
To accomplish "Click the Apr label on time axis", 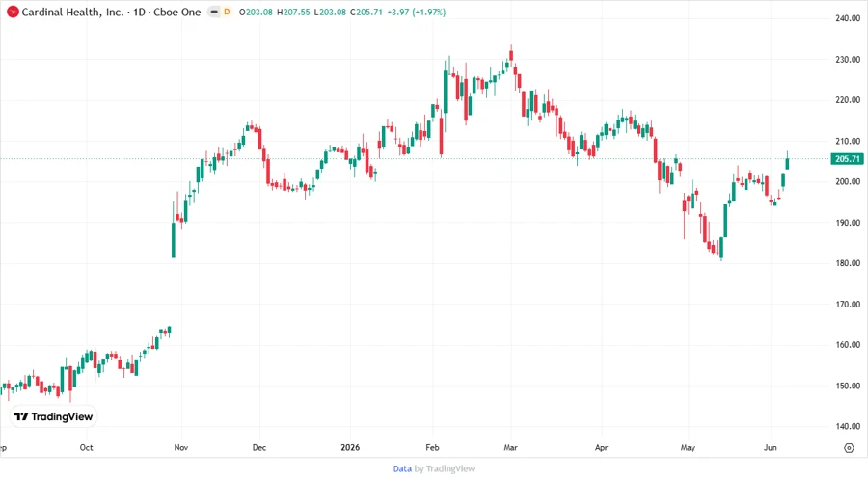I will [601, 448].
